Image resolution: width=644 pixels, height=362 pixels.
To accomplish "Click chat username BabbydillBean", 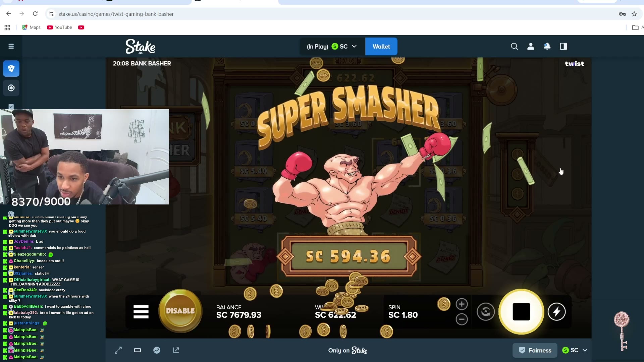I will (x=29, y=306).
